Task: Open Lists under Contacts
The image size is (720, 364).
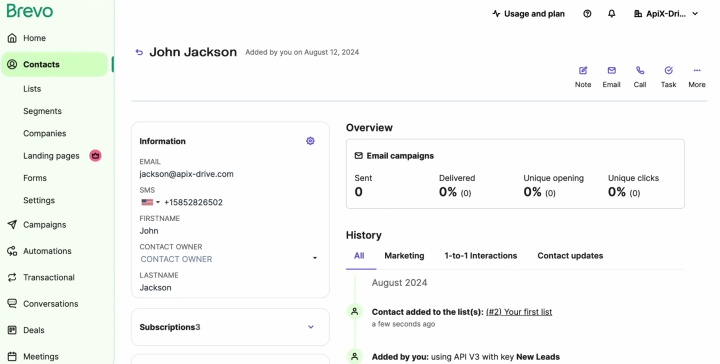Action: tap(32, 89)
